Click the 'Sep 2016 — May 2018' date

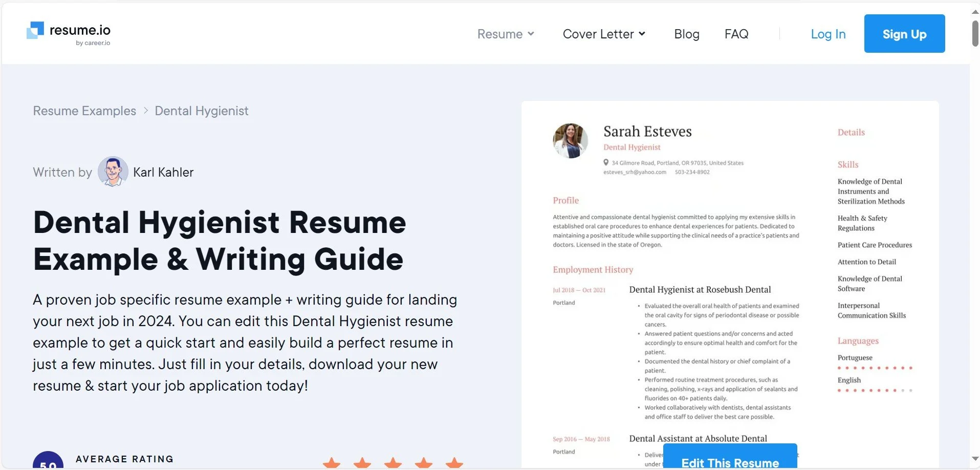pyautogui.click(x=581, y=439)
